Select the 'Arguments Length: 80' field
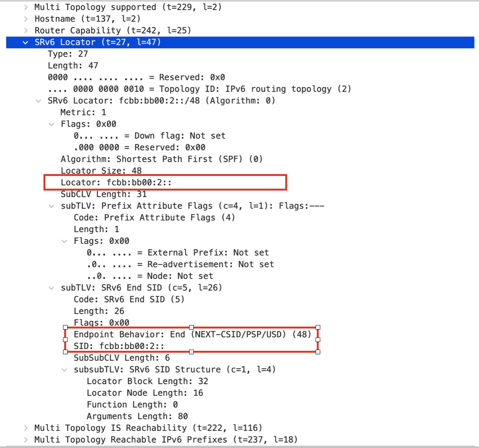479x448 pixels. [137, 416]
